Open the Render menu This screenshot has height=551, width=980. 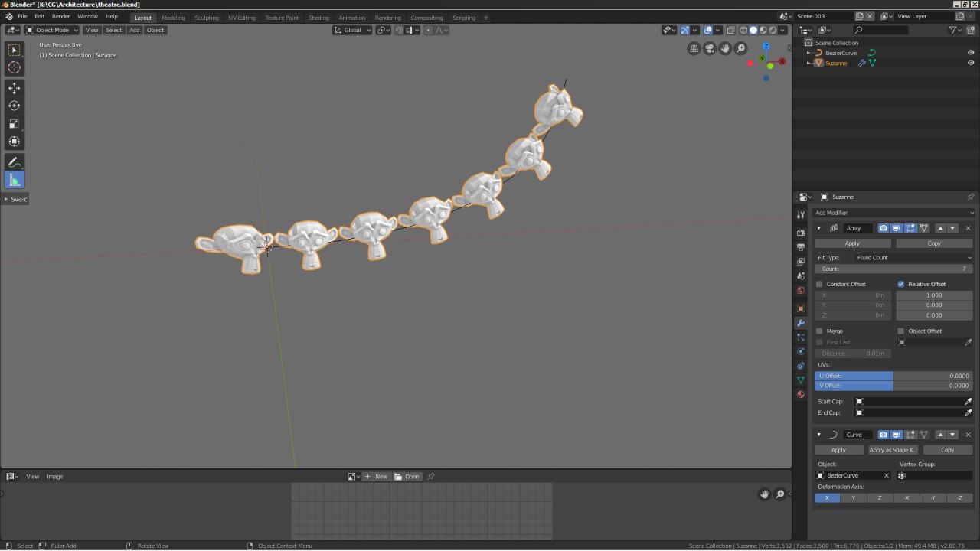click(x=61, y=16)
